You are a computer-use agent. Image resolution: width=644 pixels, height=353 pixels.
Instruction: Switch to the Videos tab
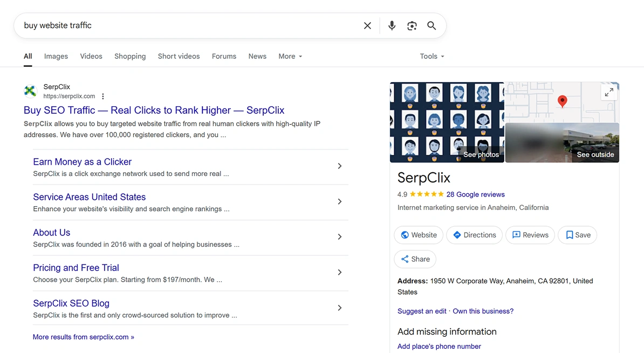pos(91,56)
